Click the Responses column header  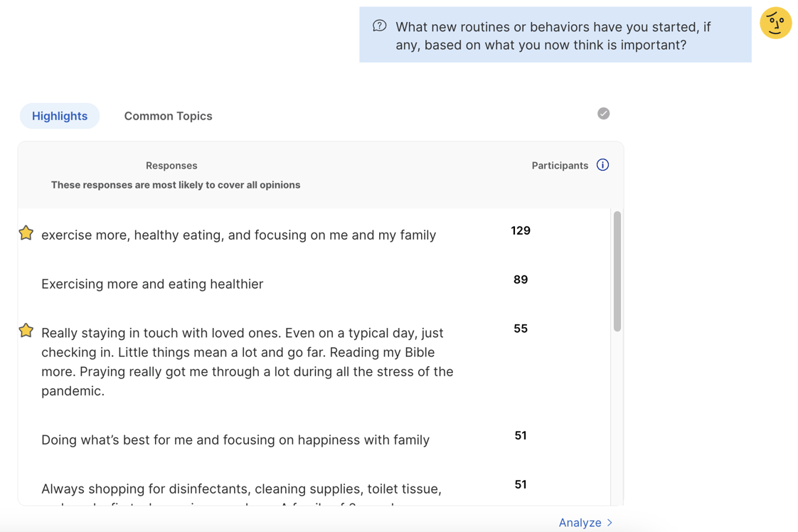(171, 166)
